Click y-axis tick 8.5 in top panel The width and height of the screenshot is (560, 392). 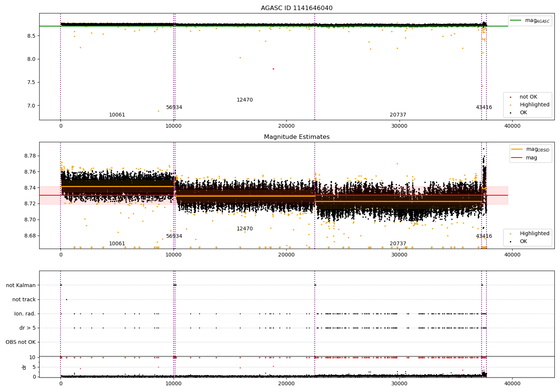pyautogui.click(x=31, y=36)
